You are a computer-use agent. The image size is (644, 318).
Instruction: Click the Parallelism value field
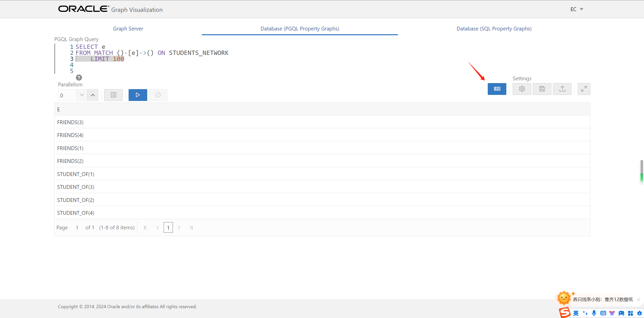67,95
